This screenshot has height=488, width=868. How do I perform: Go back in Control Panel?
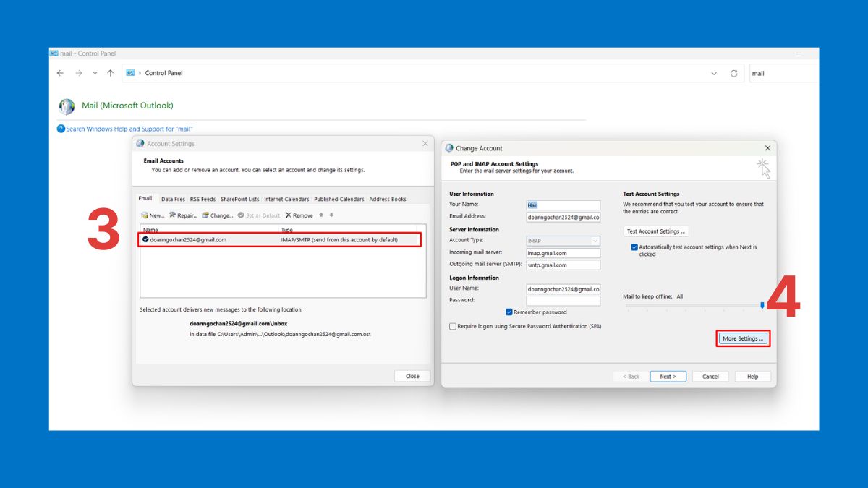pos(60,73)
